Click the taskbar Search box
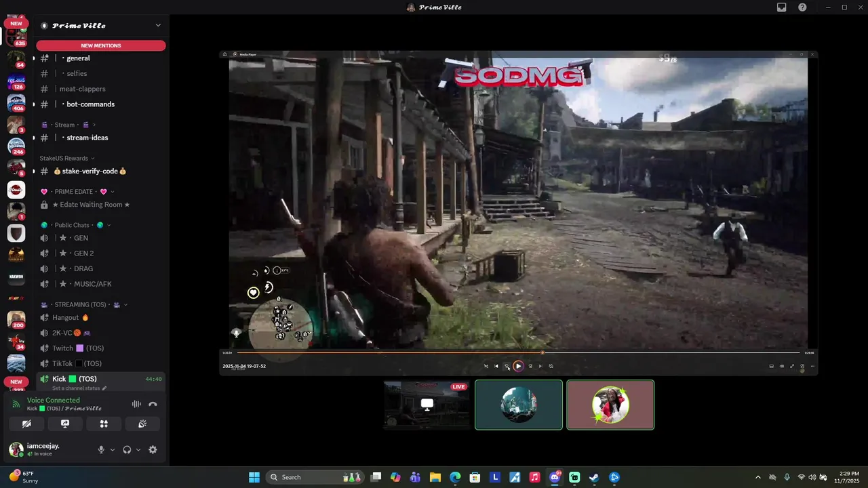The image size is (868, 488). (x=315, y=477)
